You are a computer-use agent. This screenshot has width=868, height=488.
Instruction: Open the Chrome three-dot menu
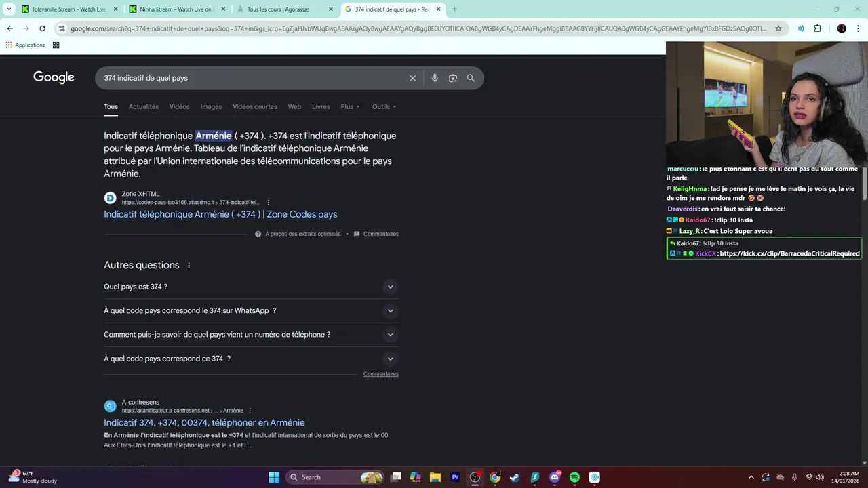pos(858,28)
